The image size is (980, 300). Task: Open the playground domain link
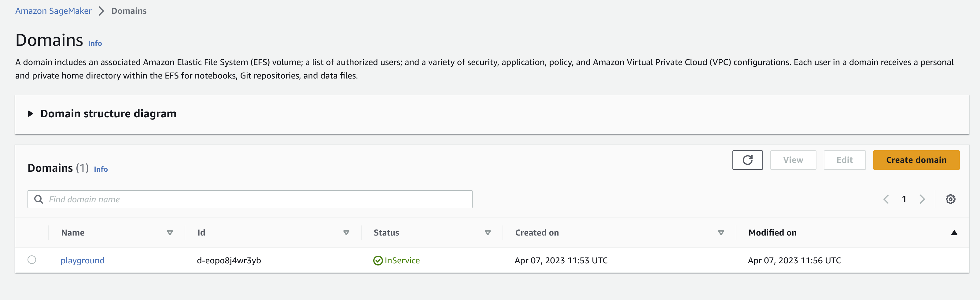click(83, 261)
